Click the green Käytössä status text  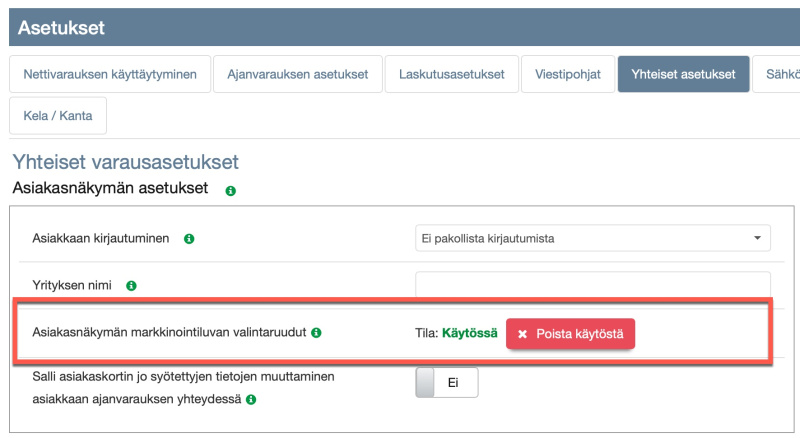470,333
